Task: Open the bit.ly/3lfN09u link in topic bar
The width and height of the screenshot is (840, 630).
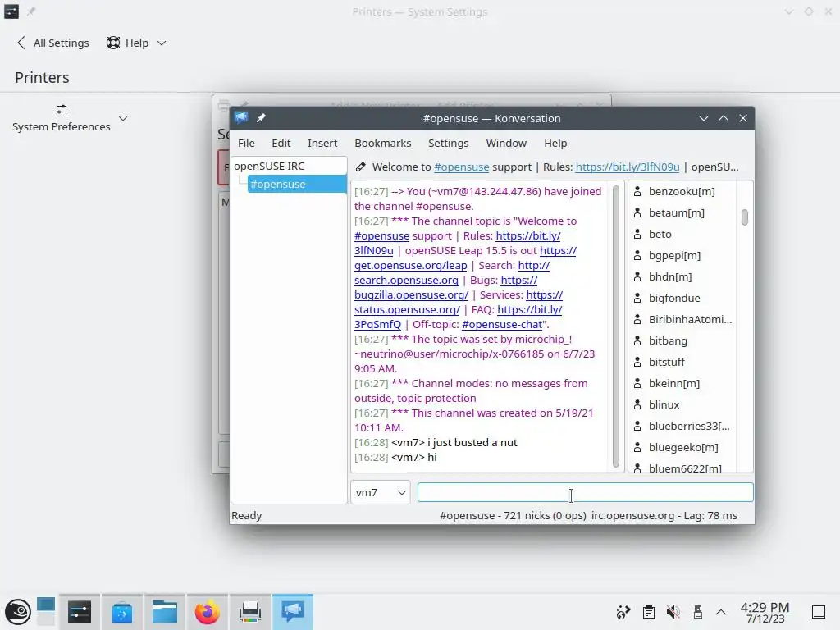Action: (628, 167)
